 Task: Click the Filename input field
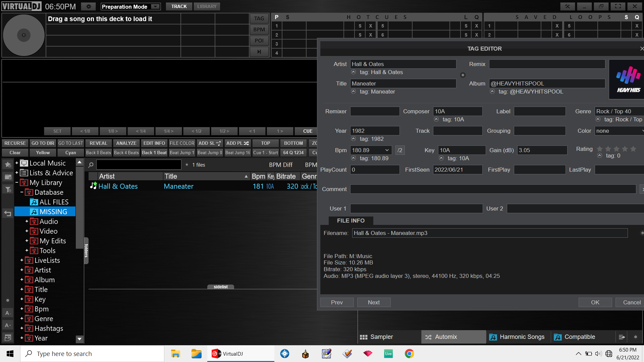tap(490, 233)
